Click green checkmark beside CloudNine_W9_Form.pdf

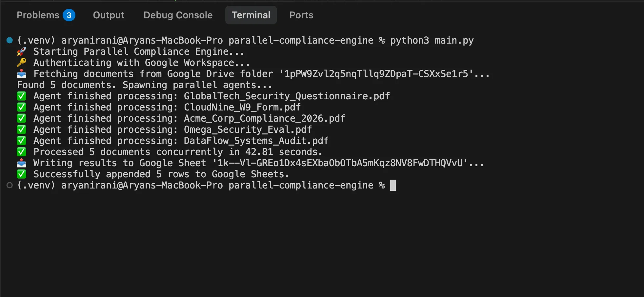[x=21, y=107]
